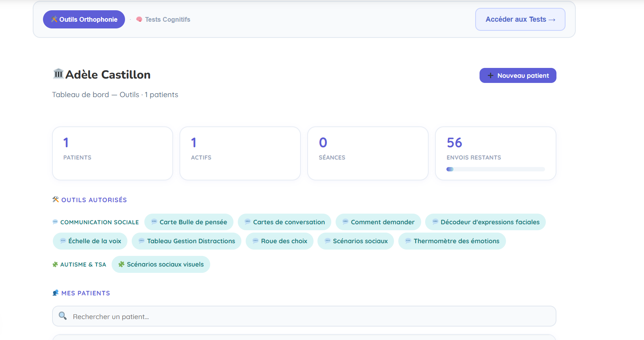Click the Actifs count card
This screenshot has width=644, height=340.
coord(240,153)
